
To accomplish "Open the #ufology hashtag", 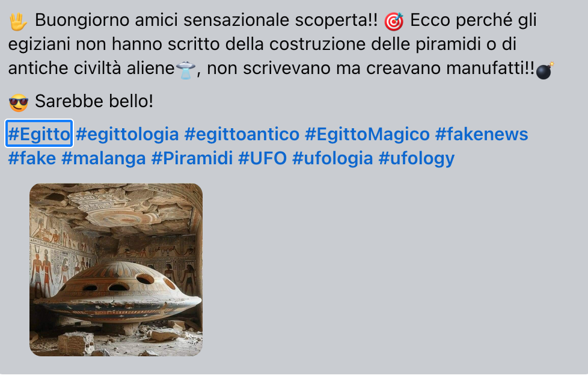I will [x=417, y=158].
